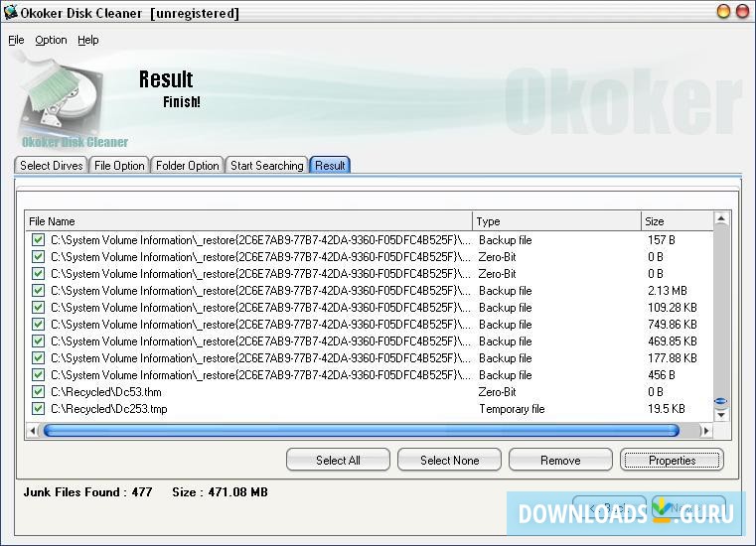The height and width of the screenshot is (546, 756).
Task: Click the Junk Files Found : 477 status
Action: coord(87,492)
